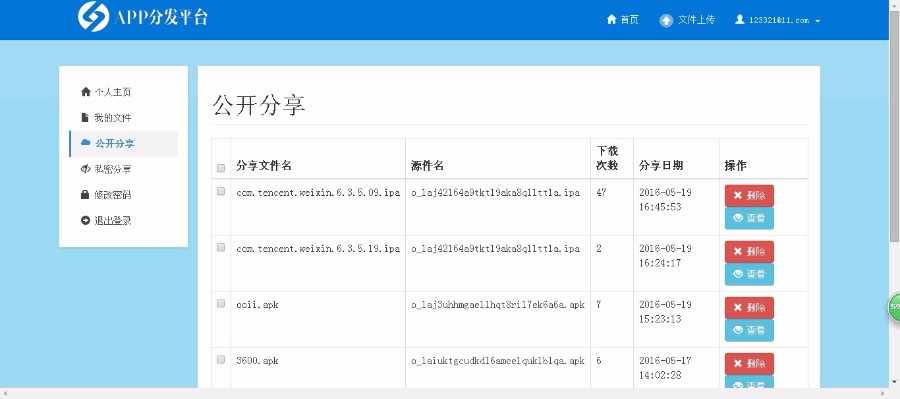Click the 首页 home icon in header
The height and width of the screenshot is (399, 900).
coord(611,20)
